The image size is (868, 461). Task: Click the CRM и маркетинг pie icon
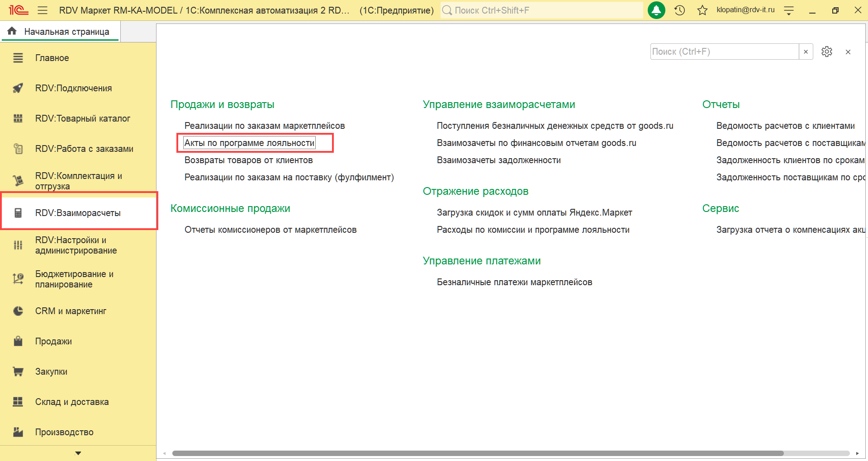click(18, 311)
